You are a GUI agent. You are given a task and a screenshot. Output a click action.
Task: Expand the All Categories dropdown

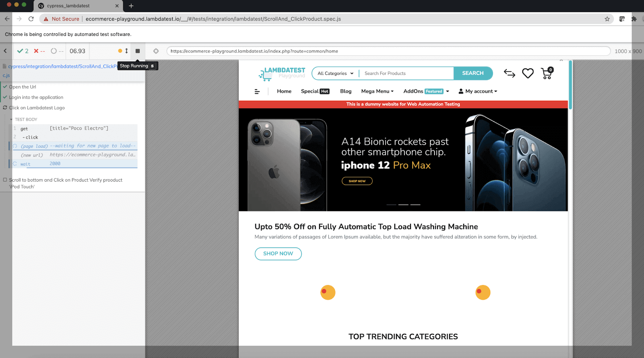point(335,73)
